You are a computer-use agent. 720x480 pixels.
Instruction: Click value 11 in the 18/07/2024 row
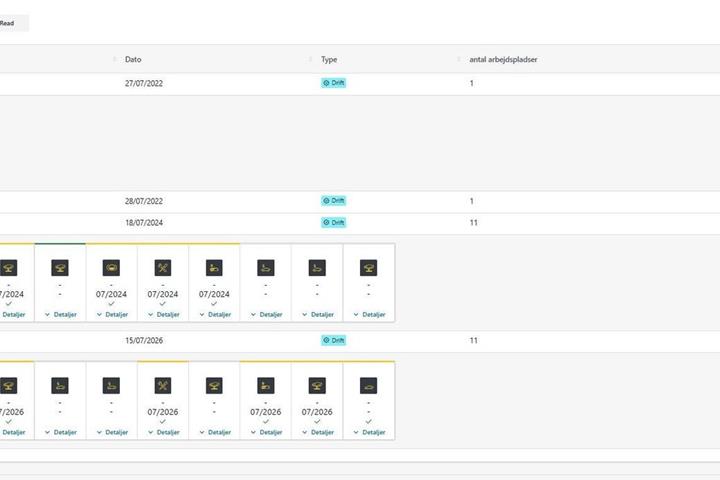473,223
